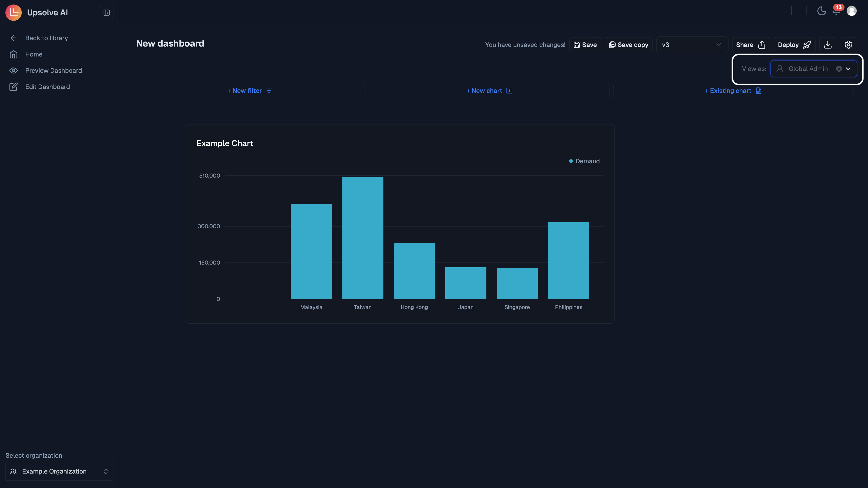
Task: Open dashboard settings gear icon
Action: point(848,45)
